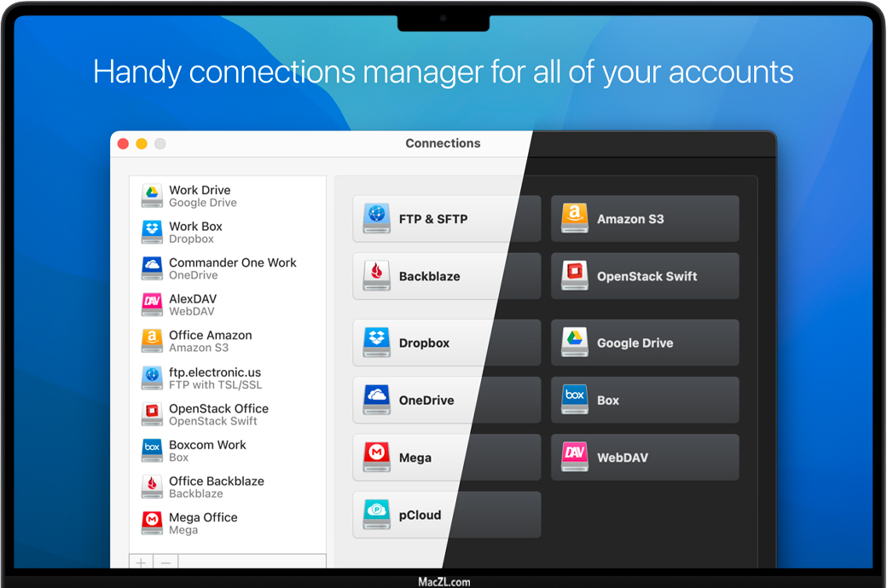Click the OneDrive icon for Commander One Work
Image resolution: width=887 pixels, height=588 pixels.
point(152,268)
